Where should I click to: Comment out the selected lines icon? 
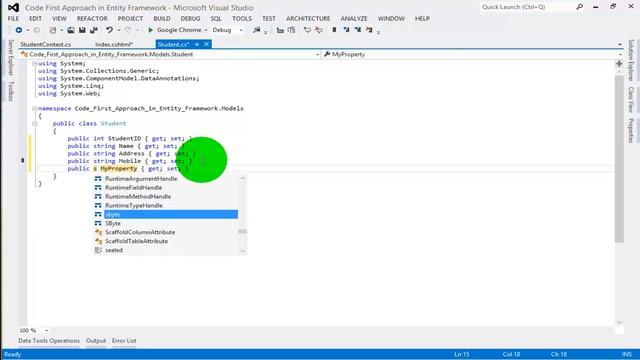click(307, 30)
